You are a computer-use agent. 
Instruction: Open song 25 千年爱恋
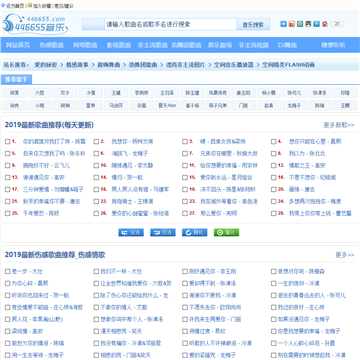tap(41, 214)
